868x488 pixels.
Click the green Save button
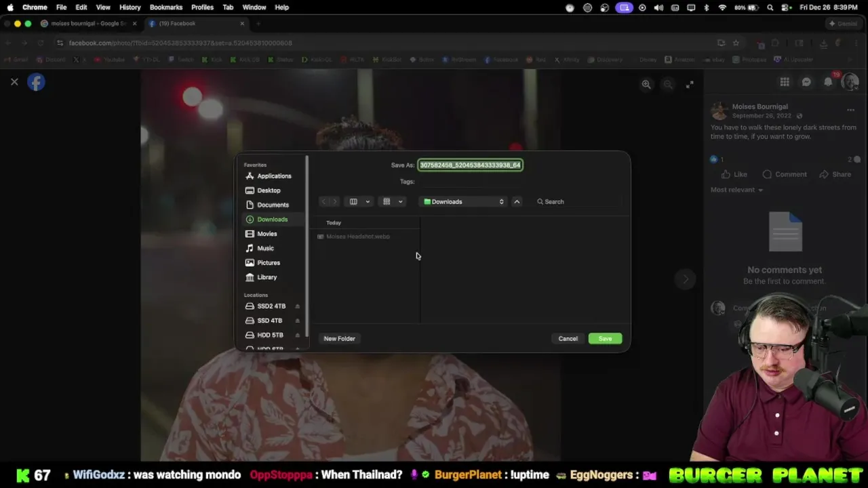(605, 339)
